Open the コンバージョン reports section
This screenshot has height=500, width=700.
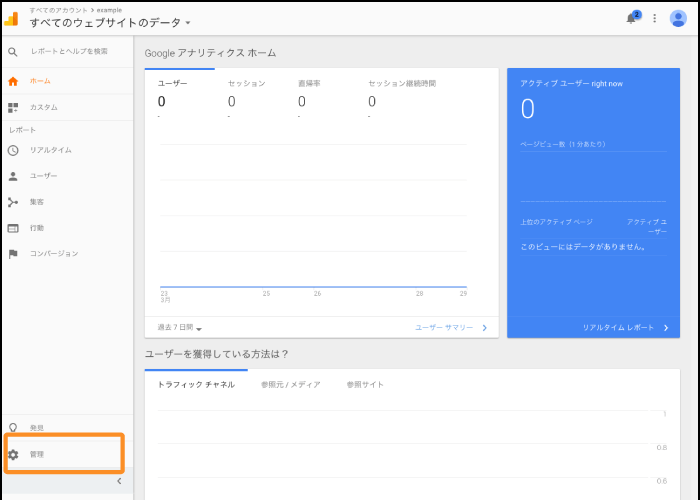point(67,254)
